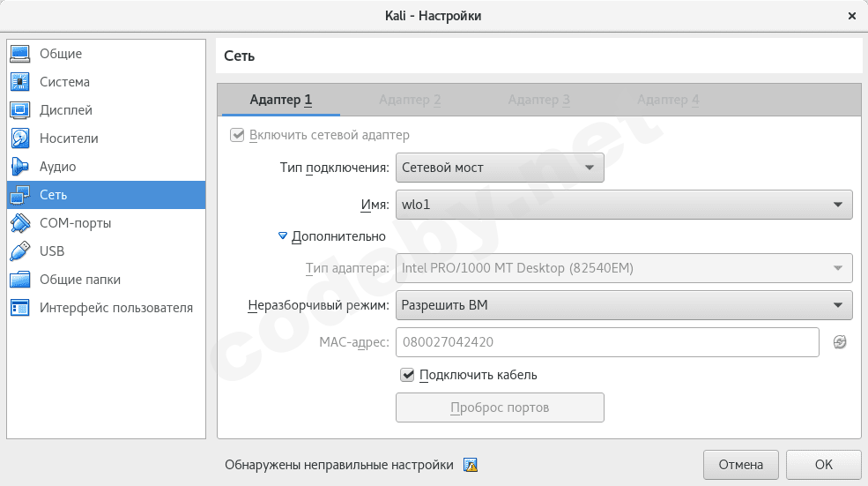The image size is (868, 486).
Task: Click the invalid settings warning icon
Action: 471,465
